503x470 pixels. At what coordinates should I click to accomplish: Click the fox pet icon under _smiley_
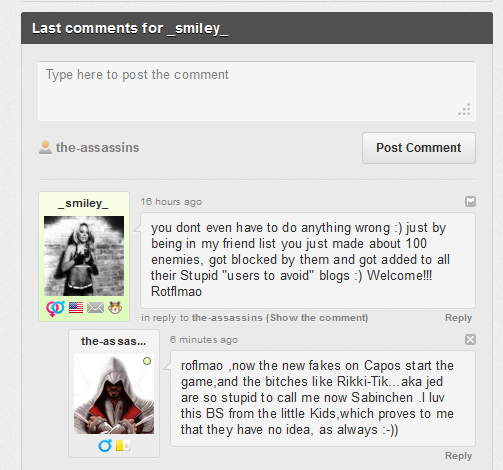point(115,307)
